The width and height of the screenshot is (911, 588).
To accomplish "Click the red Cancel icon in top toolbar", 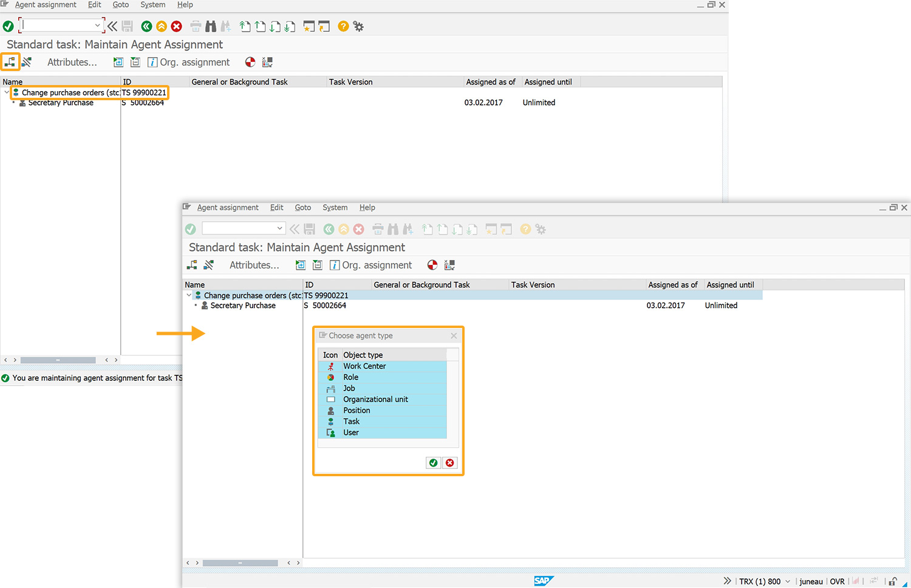I will 177,26.
